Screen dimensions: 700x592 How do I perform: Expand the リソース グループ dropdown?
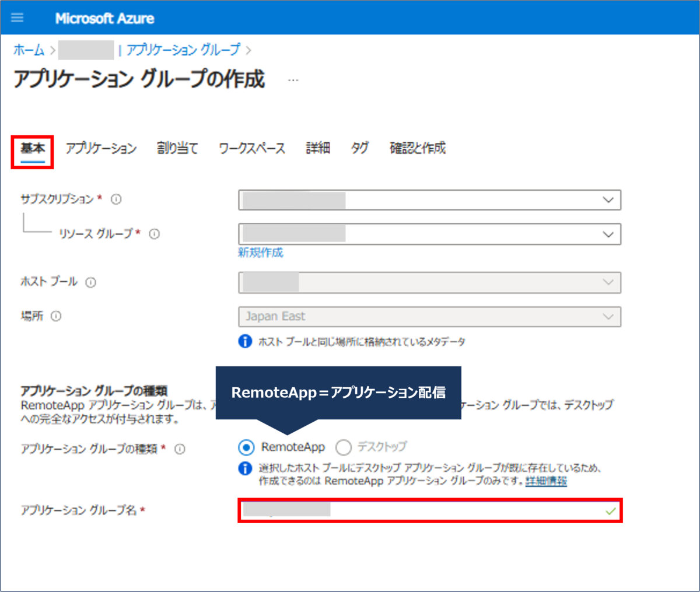(430, 234)
